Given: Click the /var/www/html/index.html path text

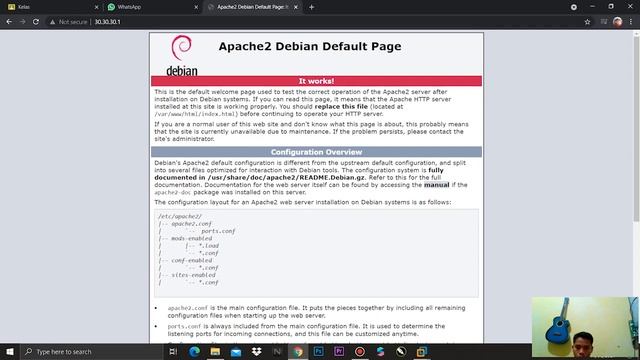Looking at the screenshot, I should click(x=196, y=114).
